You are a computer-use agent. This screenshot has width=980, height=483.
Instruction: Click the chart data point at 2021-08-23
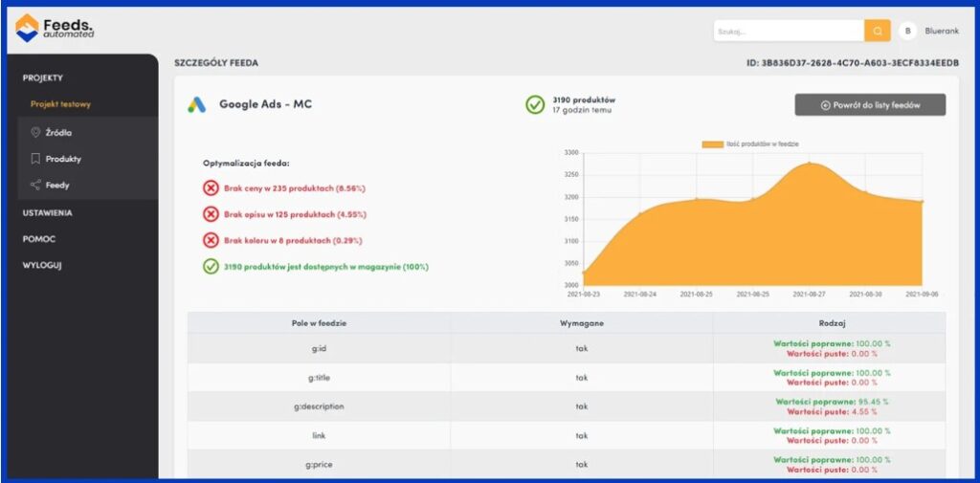(x=583, y=273)
